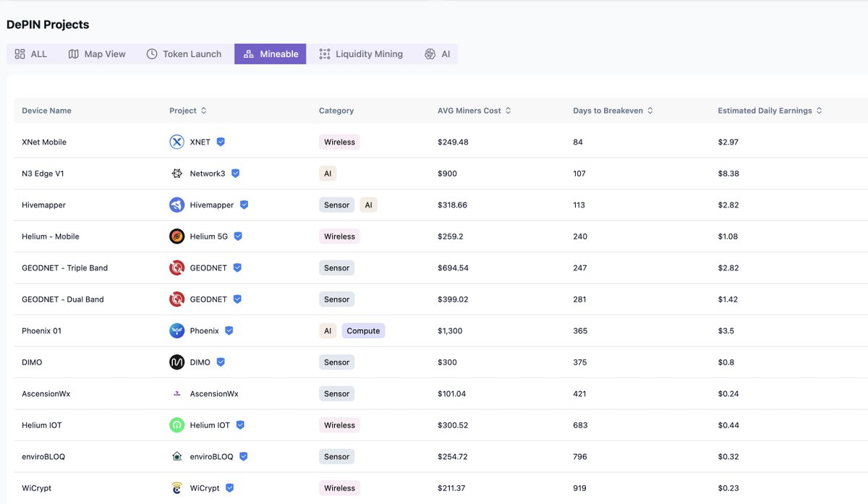This screenshot has height=504, width=868.
Task: Select the GEODNET - Dual Band device name
Action: click(x=63, y=299)
